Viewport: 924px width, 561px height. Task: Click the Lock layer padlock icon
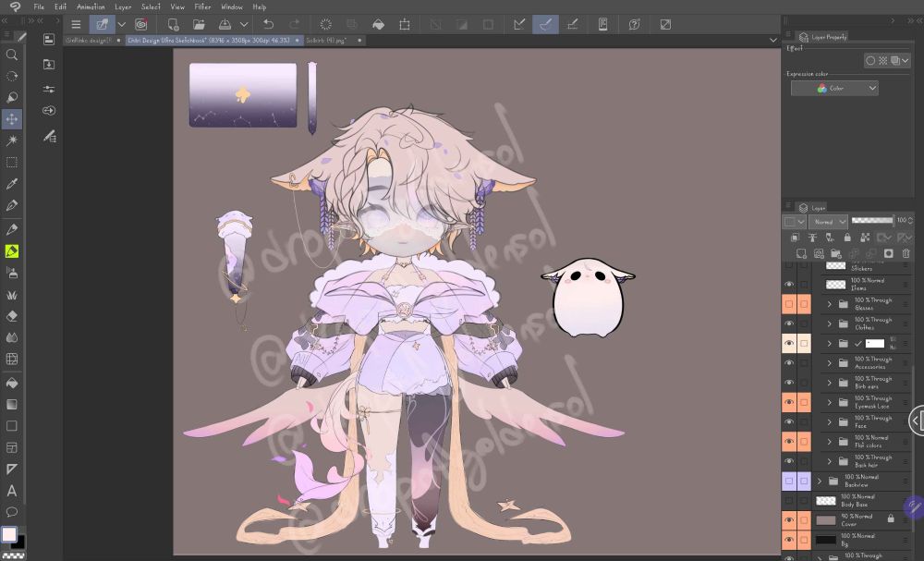tap(847, 238)
